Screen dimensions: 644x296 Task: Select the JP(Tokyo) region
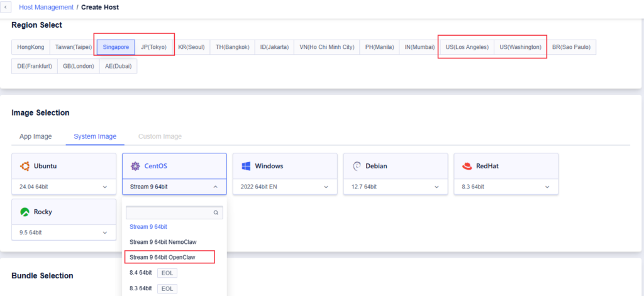(154, 47)
